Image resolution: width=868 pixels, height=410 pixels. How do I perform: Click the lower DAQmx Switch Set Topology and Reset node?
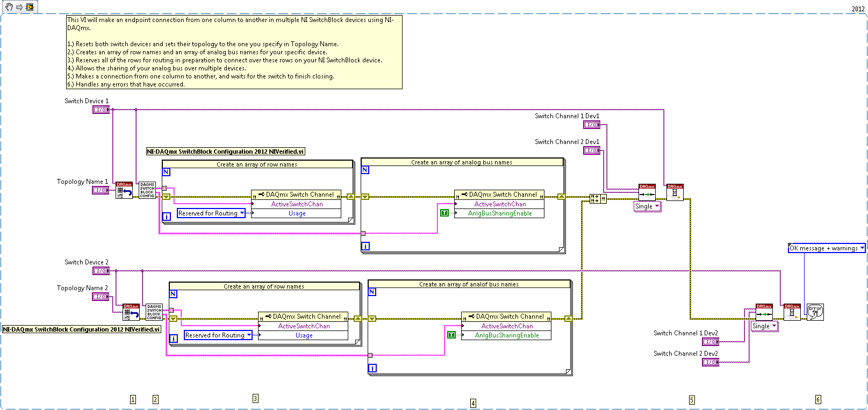[131, 312]
